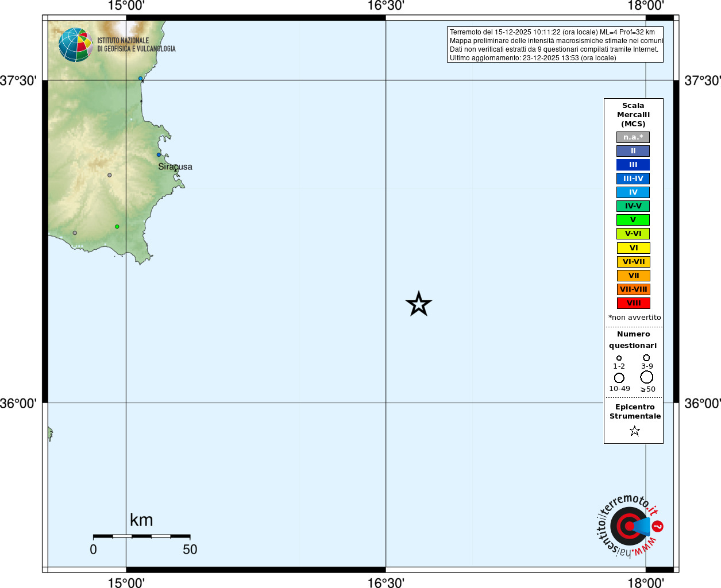The width and height of the screenshot is (721, 588).
Task: Click the 10-49 questionnaires circle symbol
Action: [619, 378]
